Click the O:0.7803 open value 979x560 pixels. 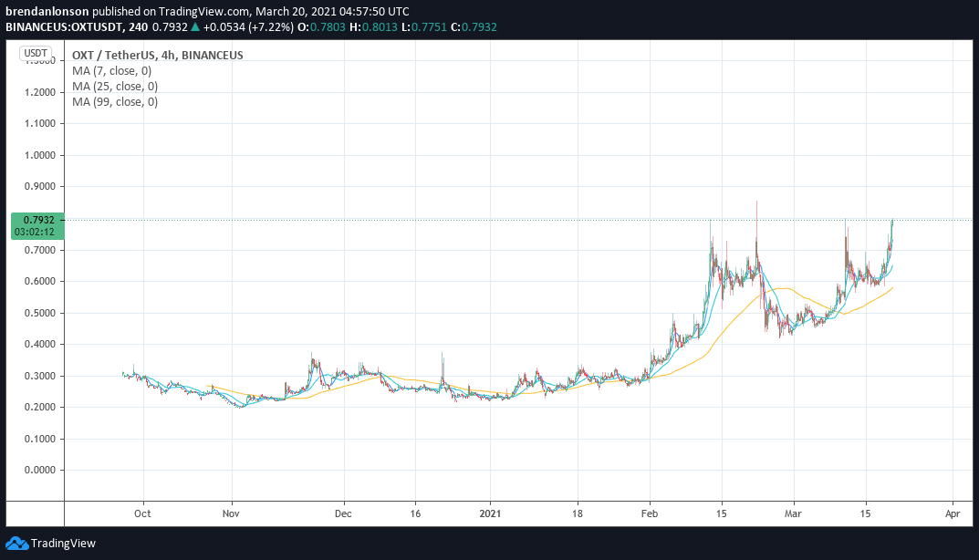(321, 26)
